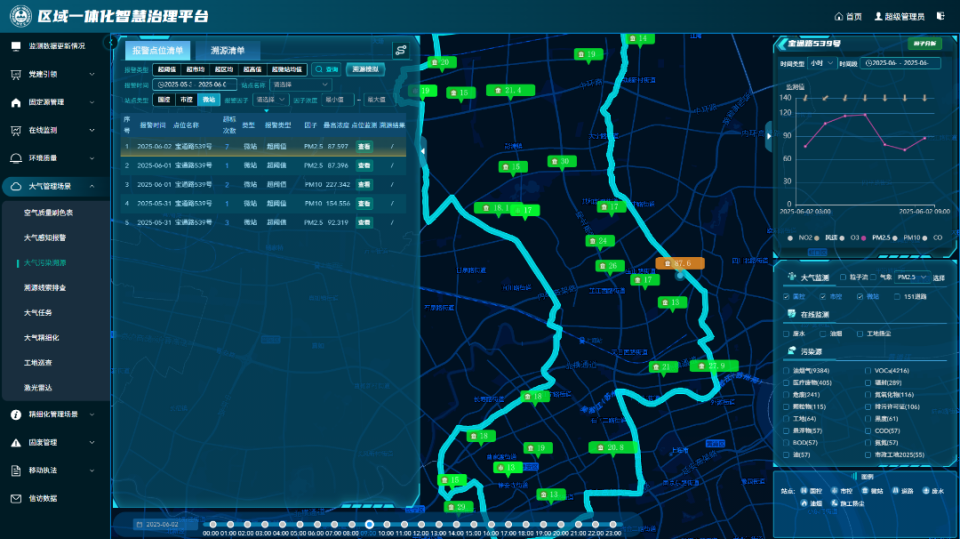Check the 151道路 checkbox

pyautogui.click(x=897, y=296)
